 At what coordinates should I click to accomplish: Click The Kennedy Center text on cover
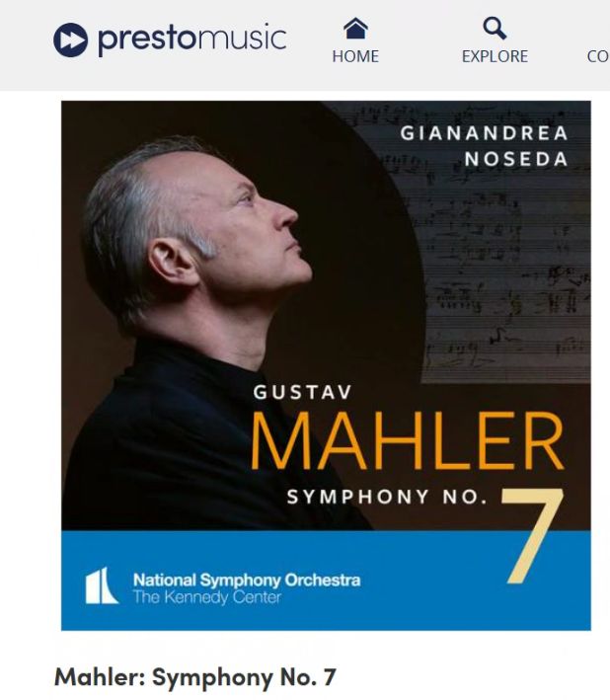[206, 596]
